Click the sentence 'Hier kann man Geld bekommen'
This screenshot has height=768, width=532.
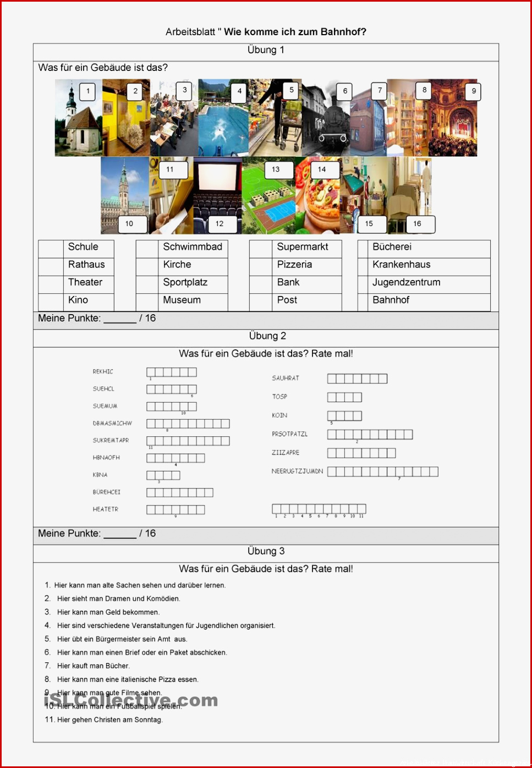(108, 612)
